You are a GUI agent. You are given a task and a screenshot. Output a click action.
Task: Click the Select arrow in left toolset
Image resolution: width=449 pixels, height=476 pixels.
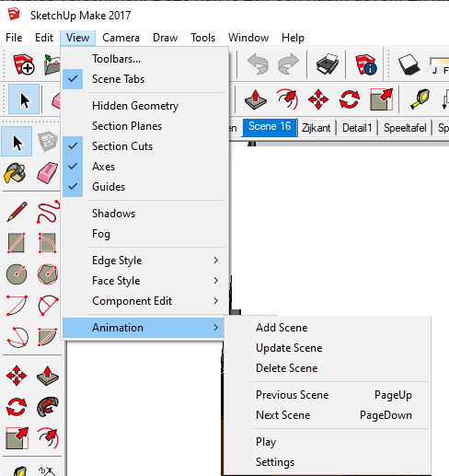tap(17, 142)
